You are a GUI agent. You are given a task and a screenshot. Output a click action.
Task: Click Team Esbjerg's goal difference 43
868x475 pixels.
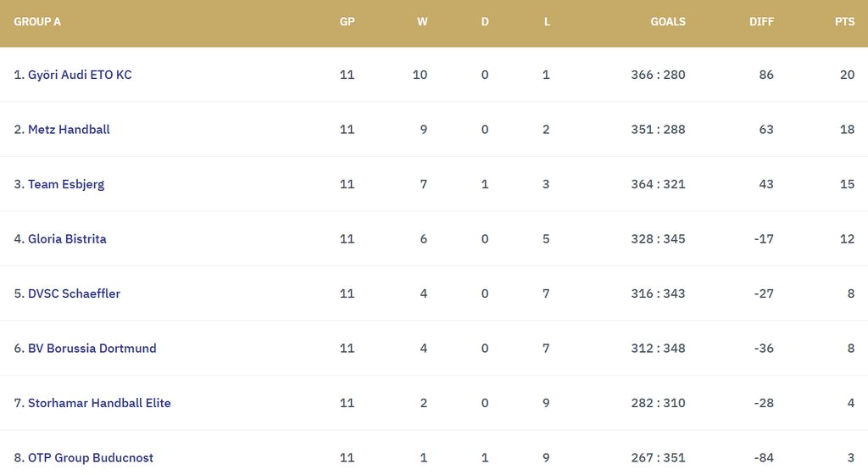coord(766,184)
